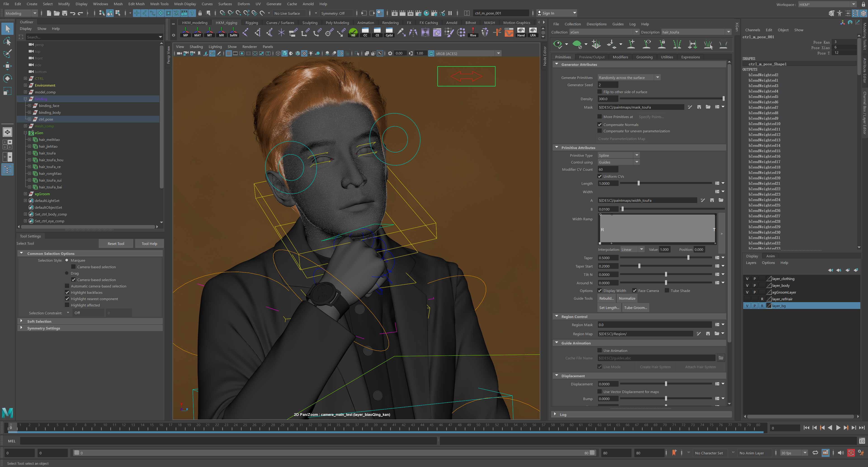
Task: Toggle visibility of layer_clothing
Action: 747,279
